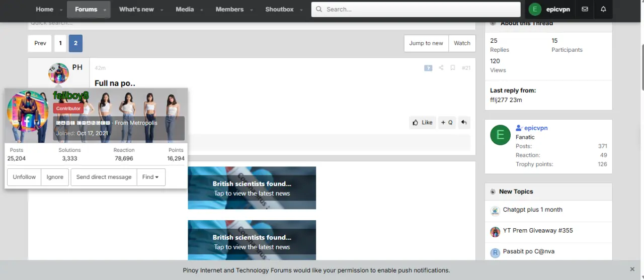Bookmark post #21 with the bookmark icon
The image size is (644, 280).
[453, 68]
